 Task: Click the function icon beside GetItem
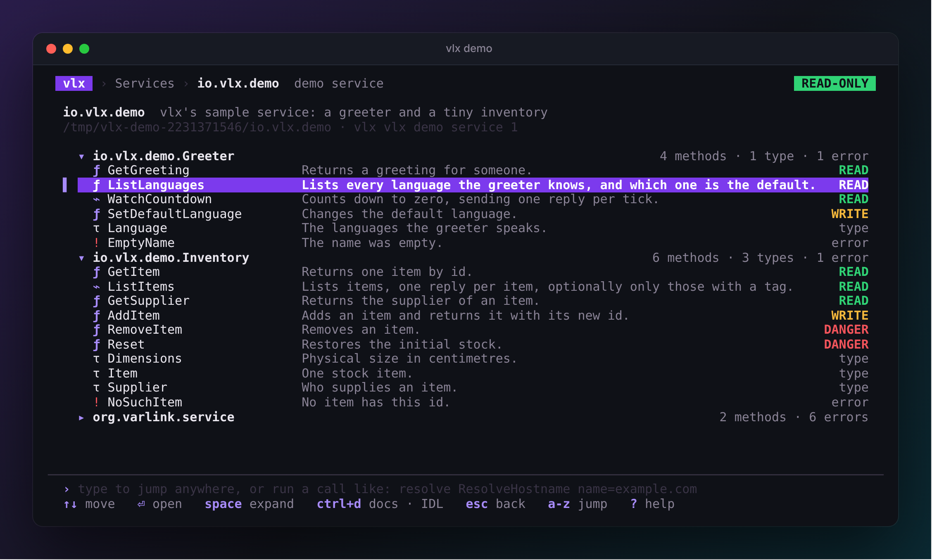point(96,272)
